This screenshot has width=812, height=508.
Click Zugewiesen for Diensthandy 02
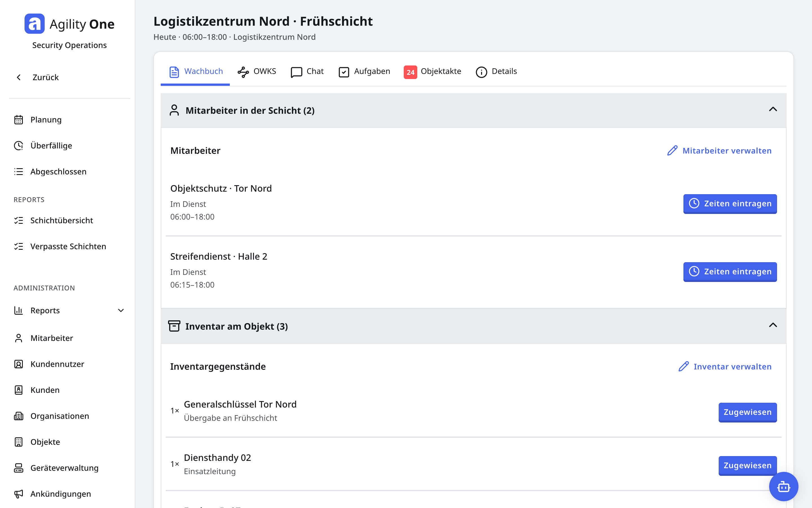747,465
